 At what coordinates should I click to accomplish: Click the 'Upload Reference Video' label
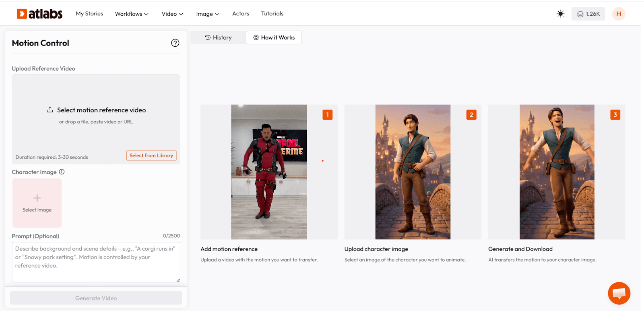tap(43, 68)
